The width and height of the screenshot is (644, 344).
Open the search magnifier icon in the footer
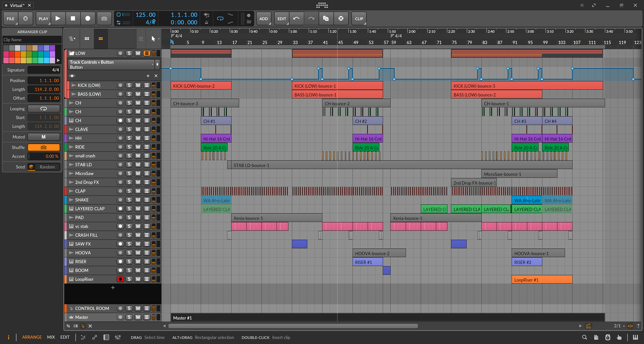point(585,337)
